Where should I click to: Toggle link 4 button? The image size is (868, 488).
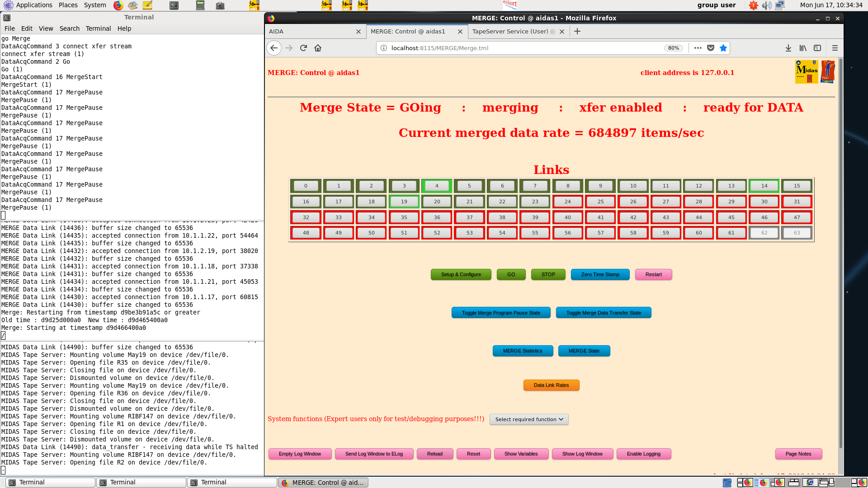coord(437,186)
